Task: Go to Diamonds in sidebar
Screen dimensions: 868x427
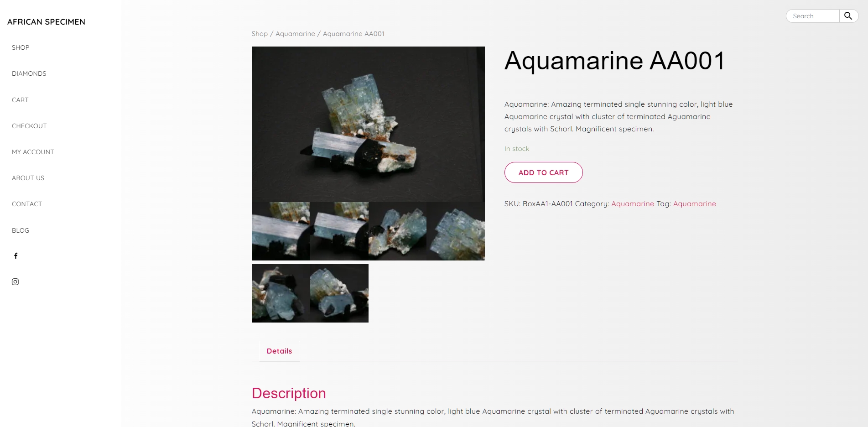Action: coord(29,73)
